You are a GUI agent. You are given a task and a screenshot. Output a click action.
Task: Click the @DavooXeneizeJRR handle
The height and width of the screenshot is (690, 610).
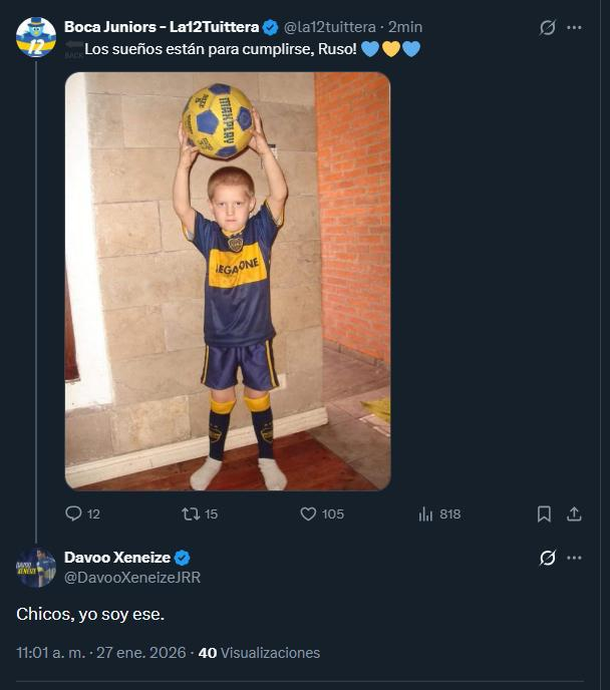pyautogui.click(x=132, y=577)
